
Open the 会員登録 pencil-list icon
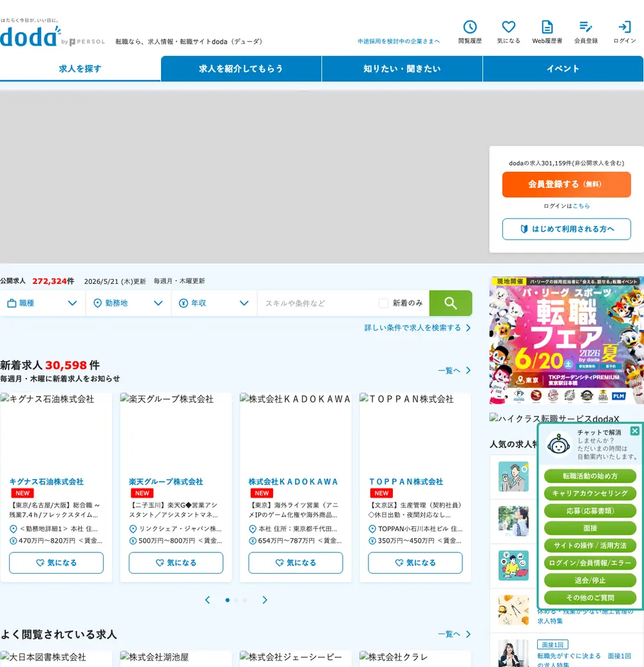click(586, 27)
